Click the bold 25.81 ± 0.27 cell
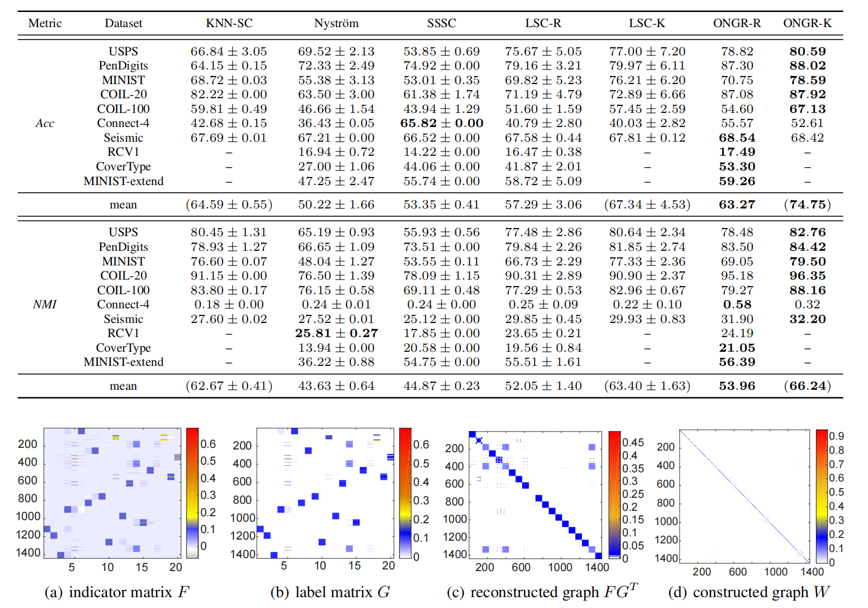The width and height of the screenshot is (868, 608). coord(336,333)
